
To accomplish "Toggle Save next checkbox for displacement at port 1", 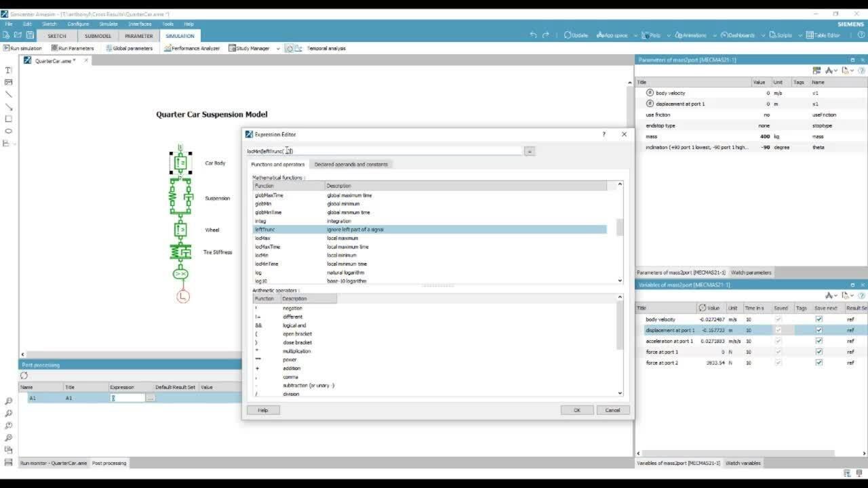I will coord(818,330).
